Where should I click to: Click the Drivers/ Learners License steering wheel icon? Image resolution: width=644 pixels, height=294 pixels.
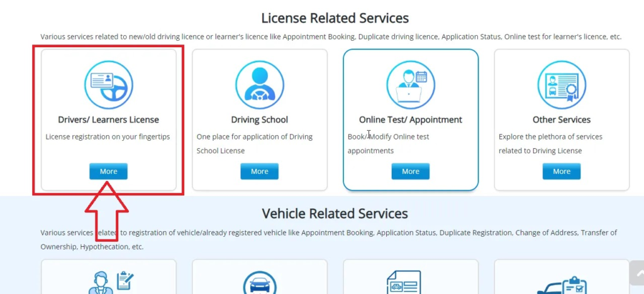click(109, 85)
